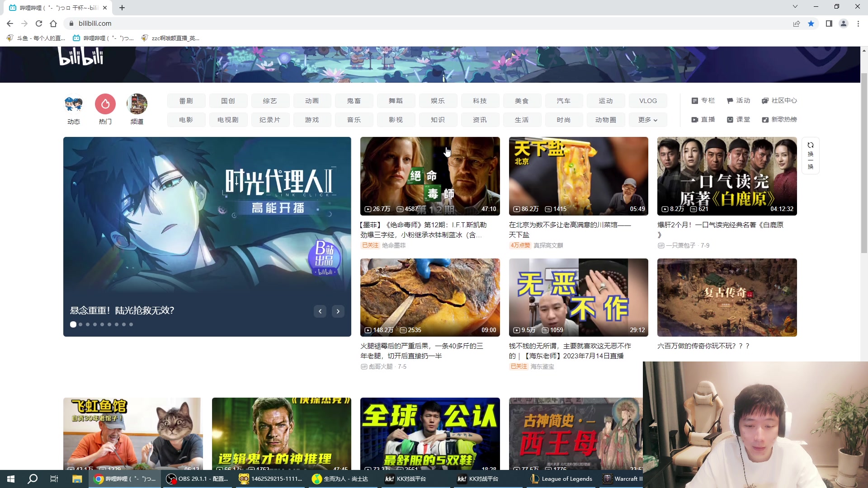Click the bookmark star in the address bar

[811, 23]
